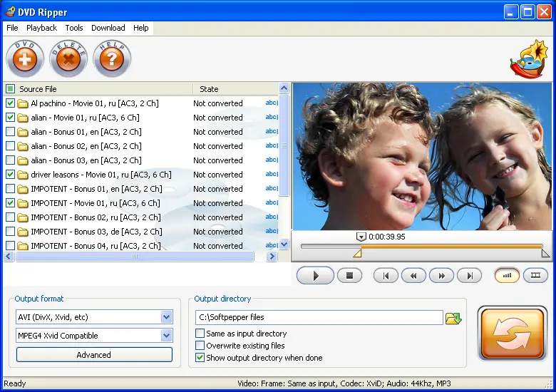Click the horizontal scrollbar right arrow

[x=272, y=257]
